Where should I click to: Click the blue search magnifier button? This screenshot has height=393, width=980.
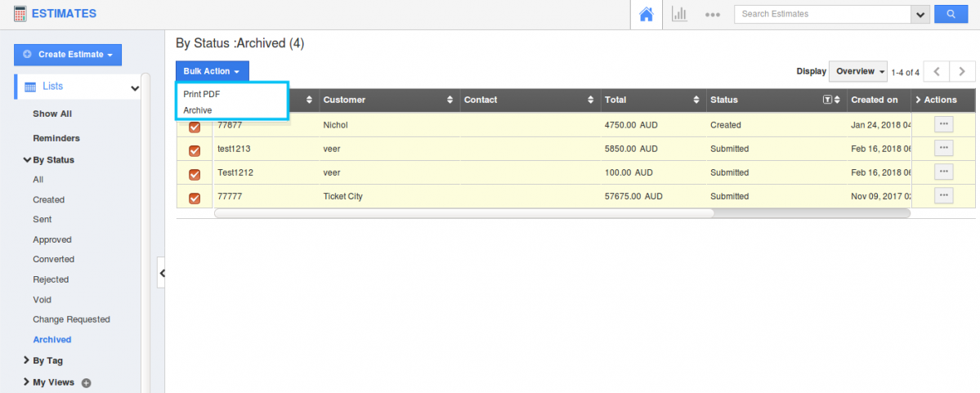[x=951, y=14]
